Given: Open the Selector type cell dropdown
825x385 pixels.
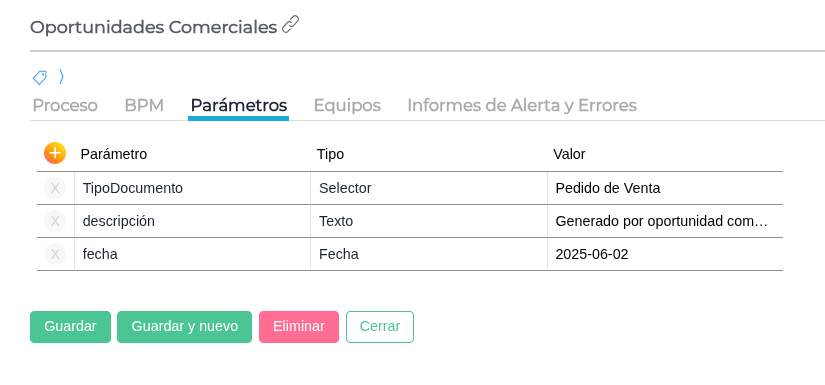Looking at the screenshot, I should (429, 188).
